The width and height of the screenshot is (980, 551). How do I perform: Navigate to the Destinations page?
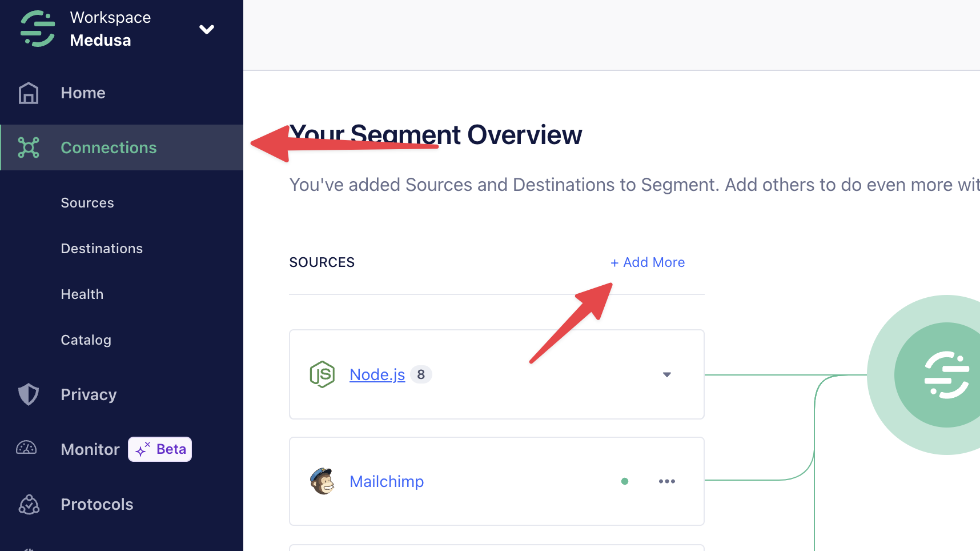[102, 248]
